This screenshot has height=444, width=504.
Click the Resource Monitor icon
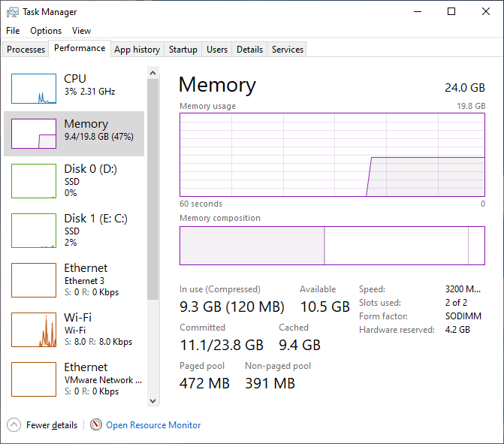pos(96,425)
